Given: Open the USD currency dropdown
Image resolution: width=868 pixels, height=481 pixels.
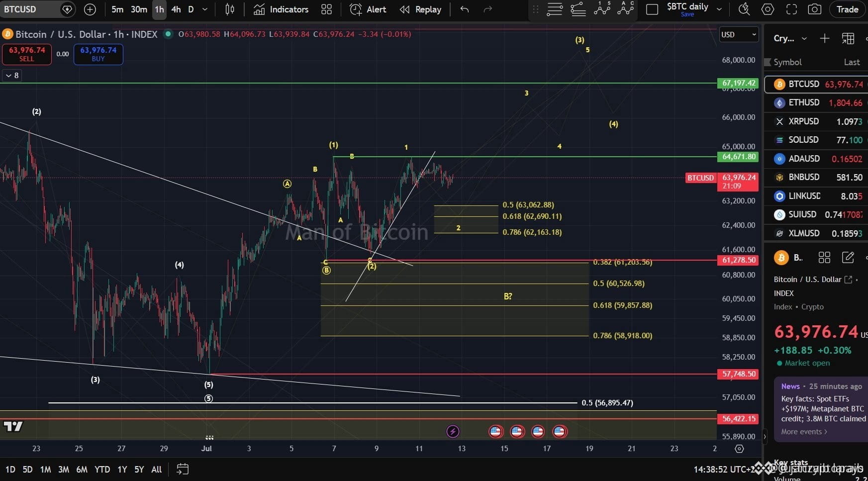Looking at the screenshot, I should click(x=739, y=34).
